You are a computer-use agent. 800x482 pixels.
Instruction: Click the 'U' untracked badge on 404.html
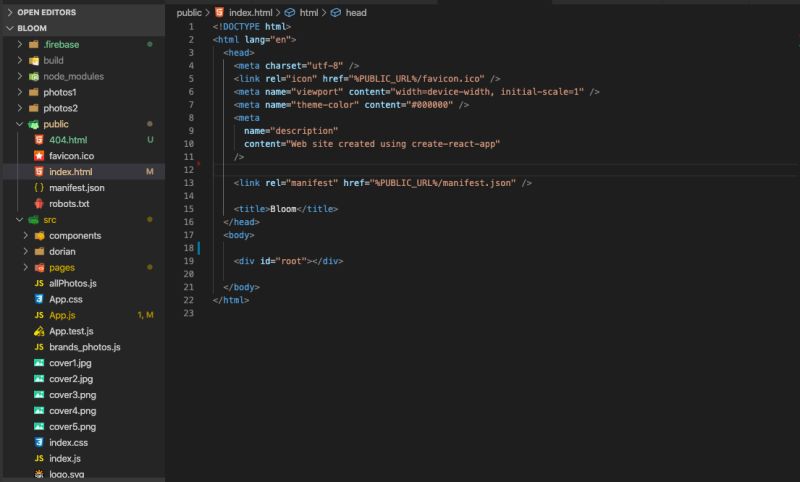click(x=150, y=140)
